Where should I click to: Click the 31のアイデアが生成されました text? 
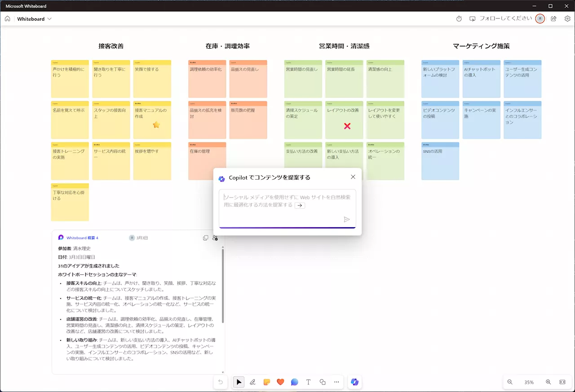(88, 266)
